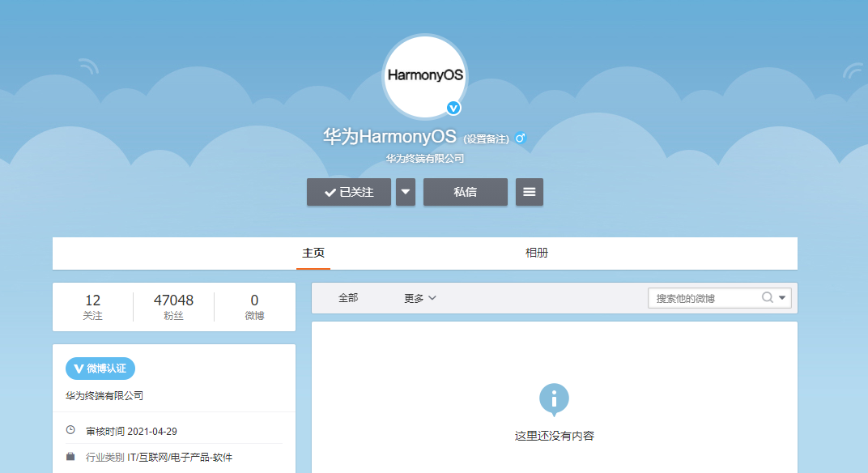The image size is (868, 473).
Task: Click the 搜索他的微博 search field
Action: 703,298
